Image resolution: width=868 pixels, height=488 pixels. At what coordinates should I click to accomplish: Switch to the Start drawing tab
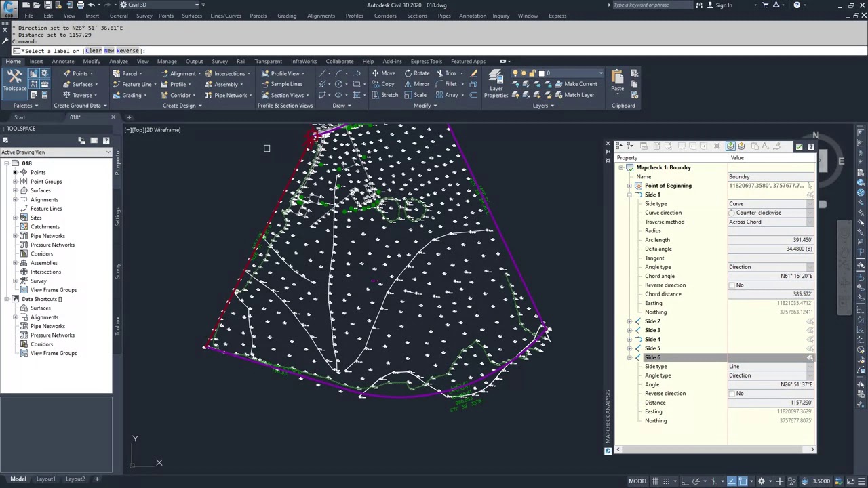tap(20, 117)
